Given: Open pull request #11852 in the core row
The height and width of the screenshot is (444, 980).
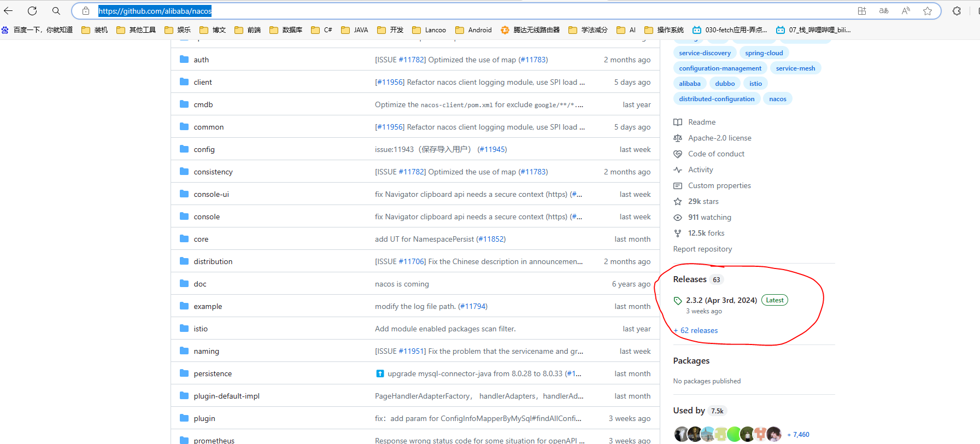Looking at the screenshot, I should coord(491,239).
